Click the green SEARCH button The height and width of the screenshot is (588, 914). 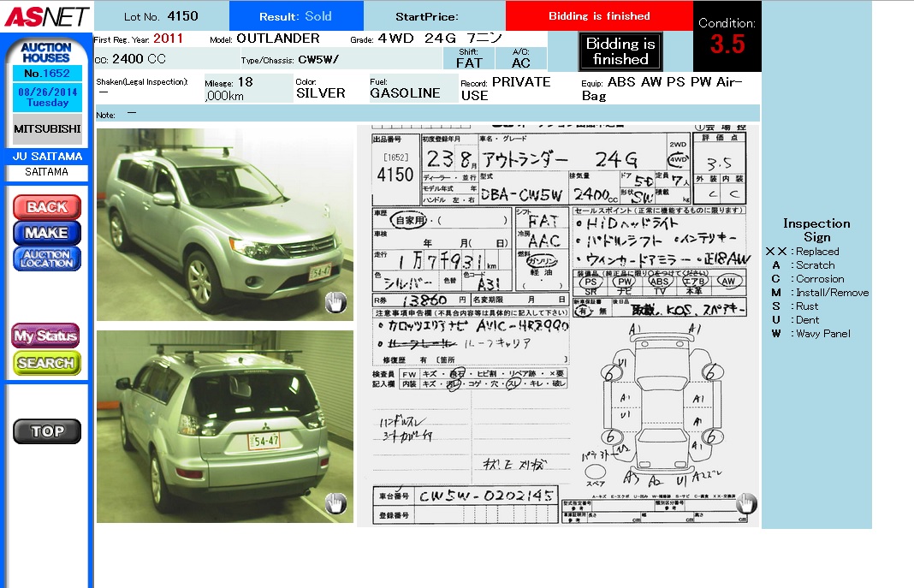[x=46, y=363]
